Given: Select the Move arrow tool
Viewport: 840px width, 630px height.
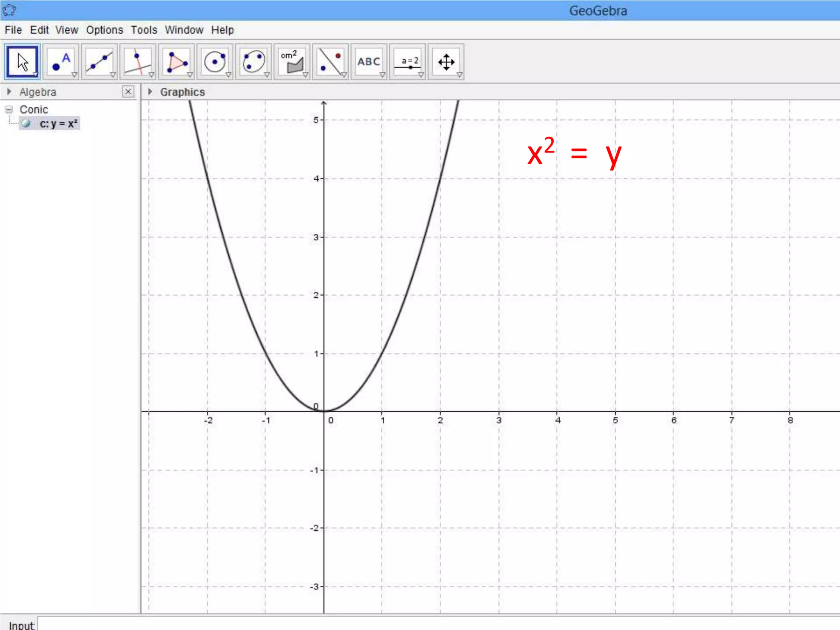Looking at the screenshot, I should (22, 62).
